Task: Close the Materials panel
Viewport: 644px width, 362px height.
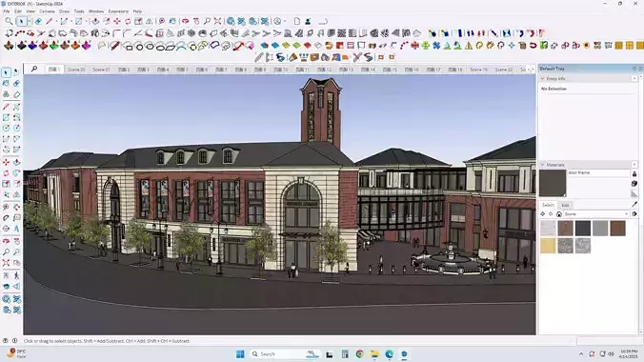Action: 634,165
